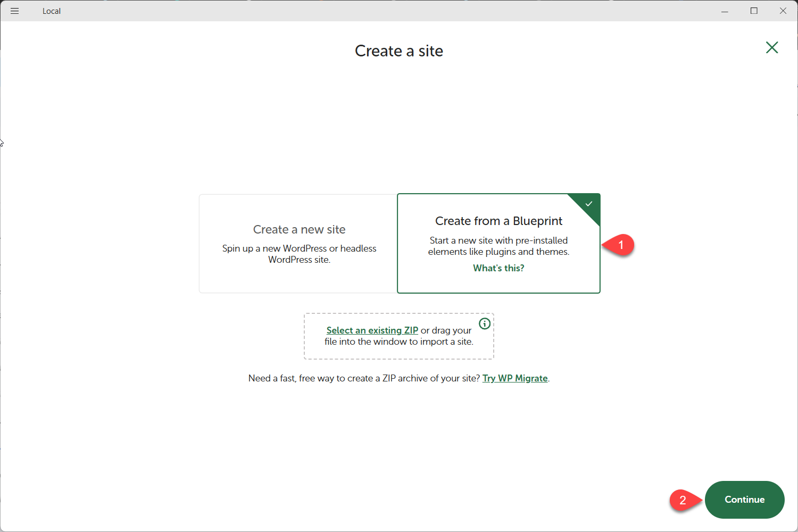
Task: Click the Local title in title bar
Action: click(x=52, y=11)
